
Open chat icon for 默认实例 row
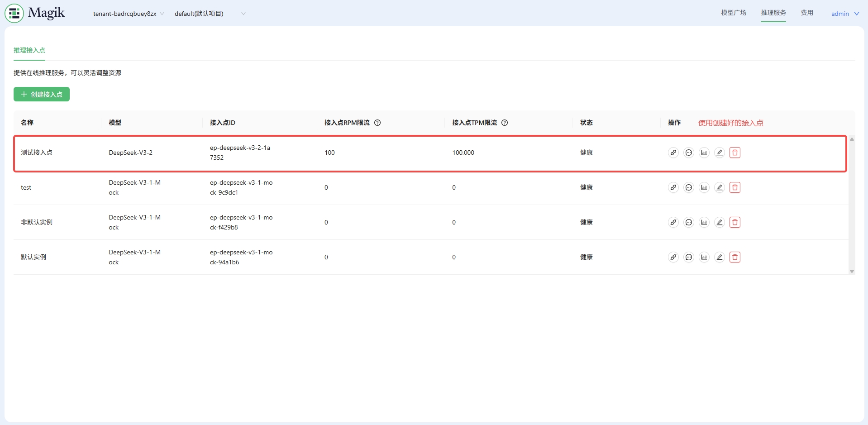coord(689,257)
